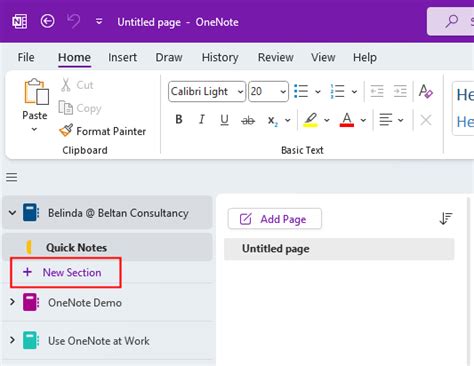Toggle Subscript formatting
Screen dimensions: 474x366
tap(273, 120)
